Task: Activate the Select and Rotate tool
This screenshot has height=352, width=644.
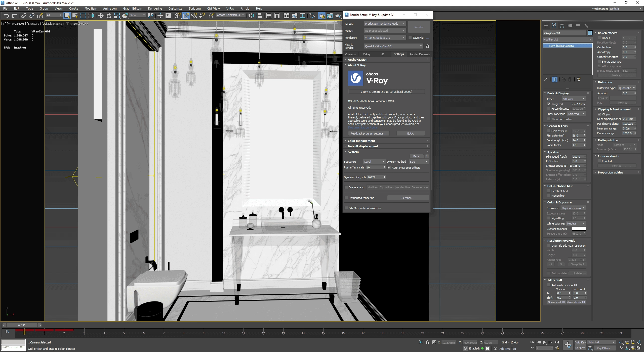Action: click(109, 16)
